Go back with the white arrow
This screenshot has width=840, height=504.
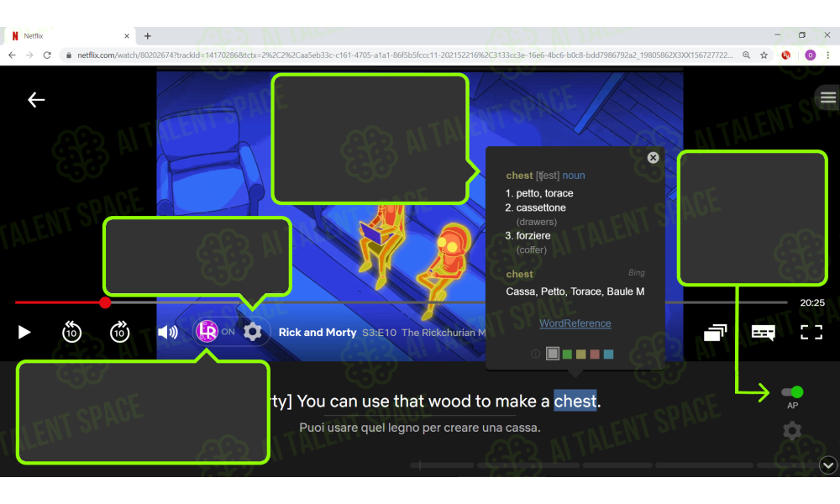click(x=36, y=100)
